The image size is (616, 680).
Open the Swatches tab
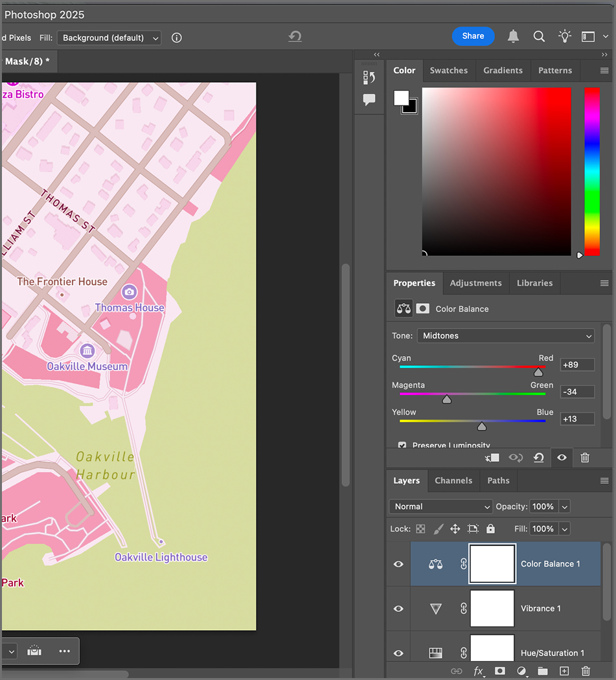click(x=449, y=70)
